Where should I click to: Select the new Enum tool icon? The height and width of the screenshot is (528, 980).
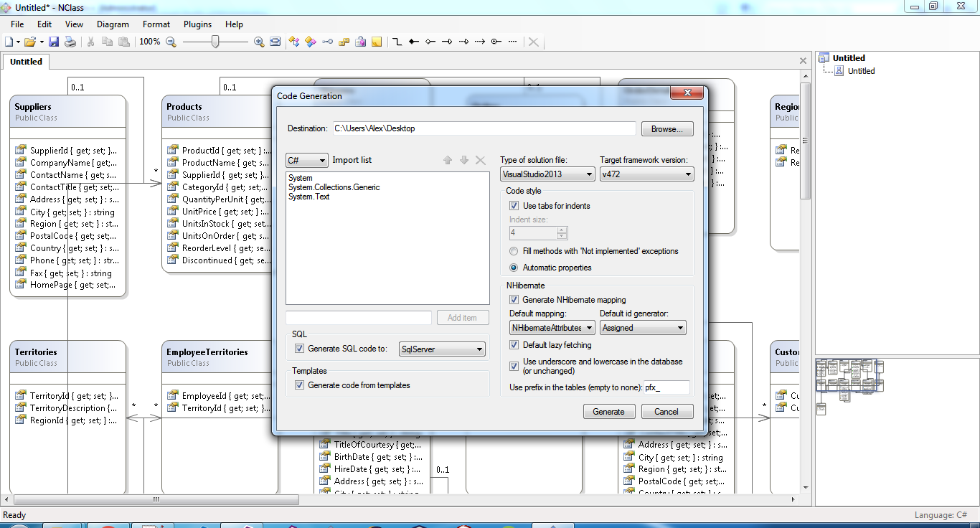[x=344, y=42]
